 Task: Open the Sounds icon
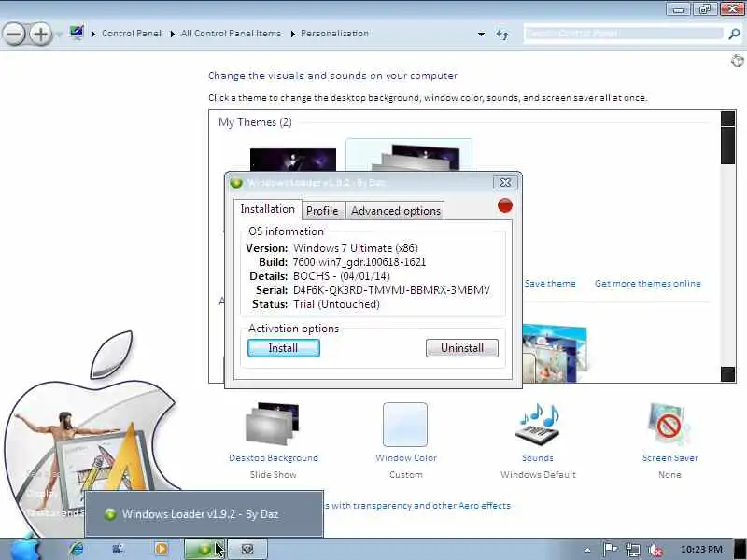[538, 424]
